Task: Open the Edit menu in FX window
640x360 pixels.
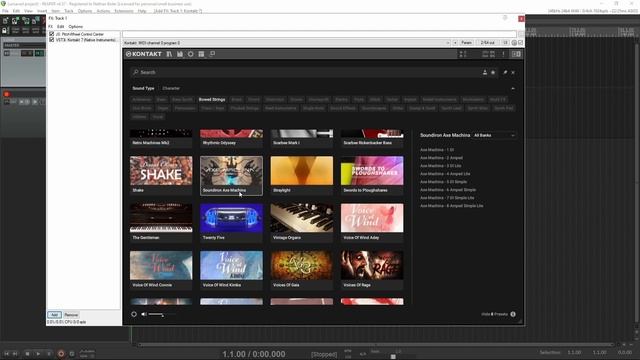Action: [60, 27]
